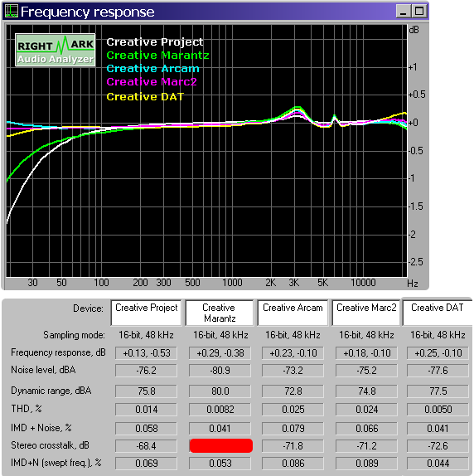474x476 pixels.
Task: Click noise level value -75.2
Action: point(366,371)
